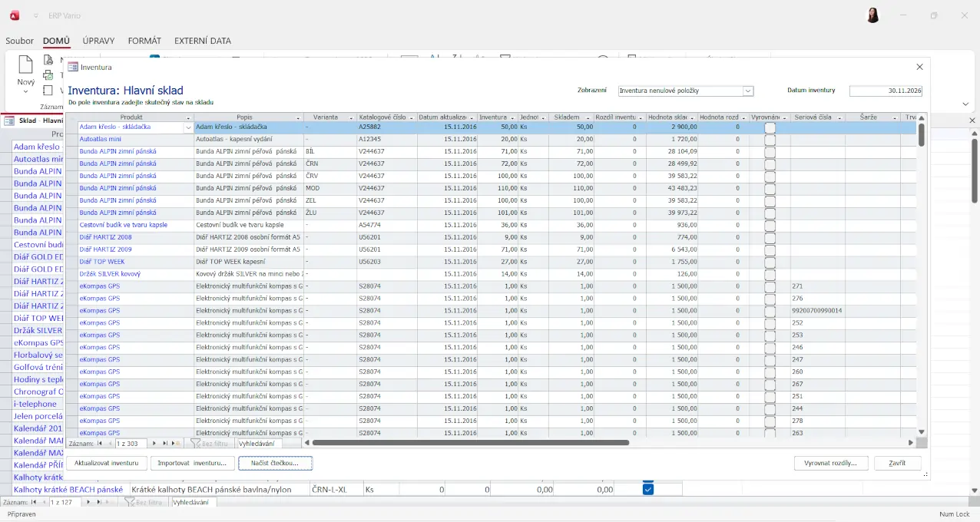Click the Nový new record icon

click(25, 65)
